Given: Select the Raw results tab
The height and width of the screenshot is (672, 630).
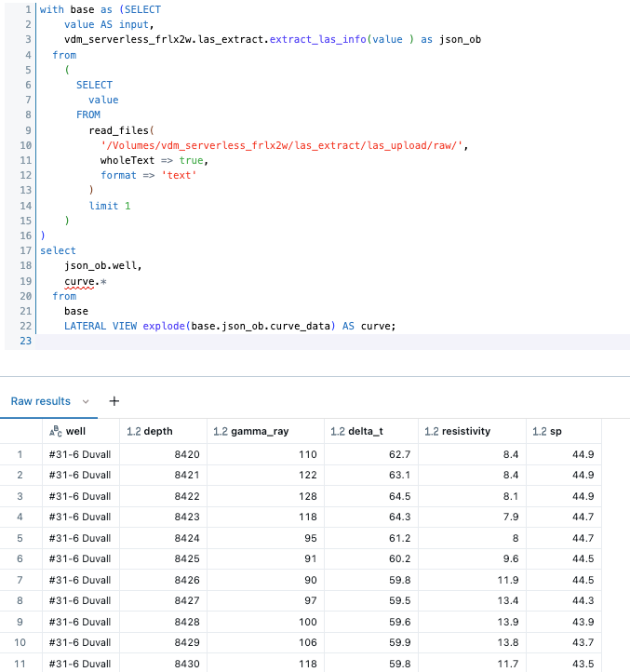Looking at the screenshot, I should coord(40,401).
